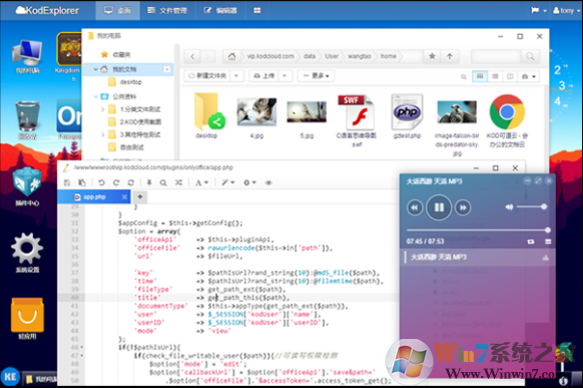Screen dimensions: 583x388
Task: Click the new folder button
Action: 207,76
